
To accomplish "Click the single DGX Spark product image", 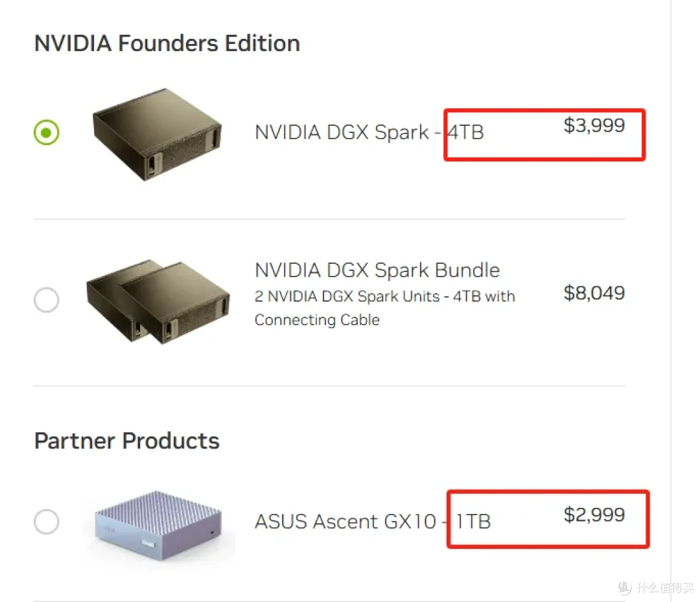I will (x=157, y=134).
